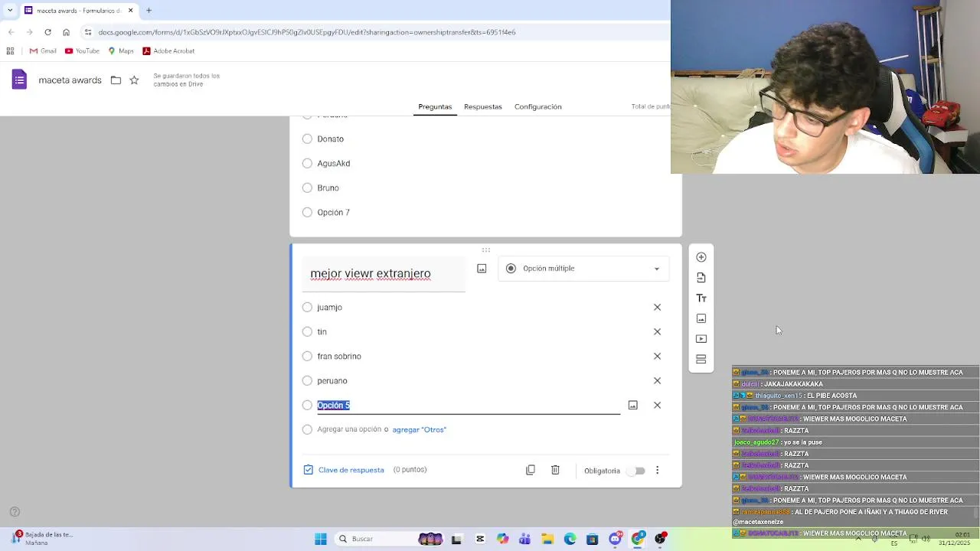Open Microsoft Edge from taskbar
980x551 pixels.
570,539
